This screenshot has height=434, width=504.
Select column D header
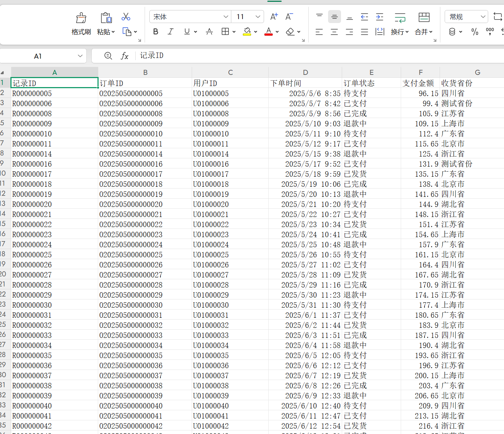pos(305,72)
